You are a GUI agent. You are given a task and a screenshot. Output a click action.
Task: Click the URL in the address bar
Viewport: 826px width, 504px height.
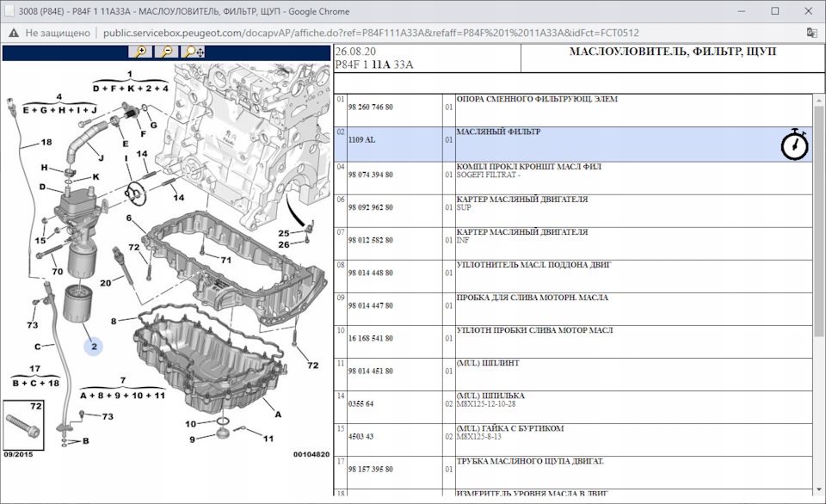(370, 33)
